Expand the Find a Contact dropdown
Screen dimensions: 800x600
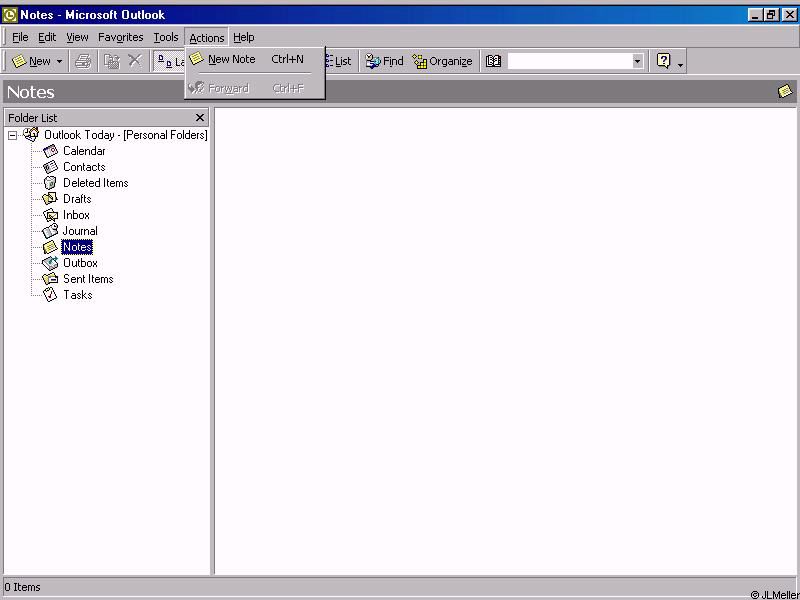(637, 61)
